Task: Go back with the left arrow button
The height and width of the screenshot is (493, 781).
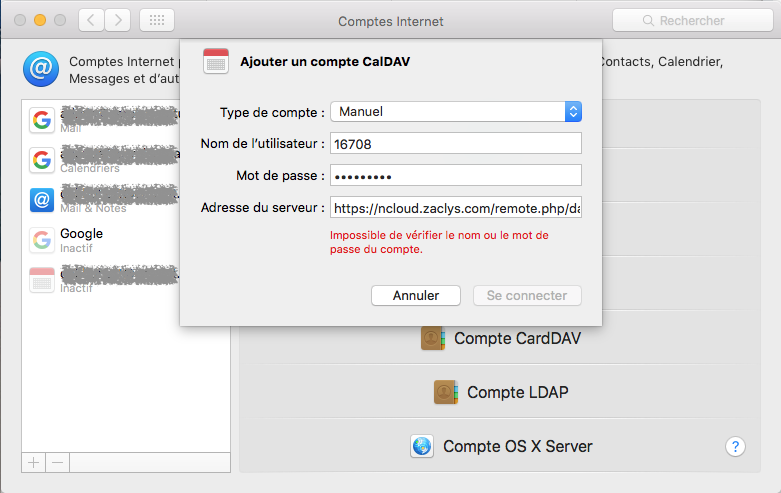Action: coord(91,20)
